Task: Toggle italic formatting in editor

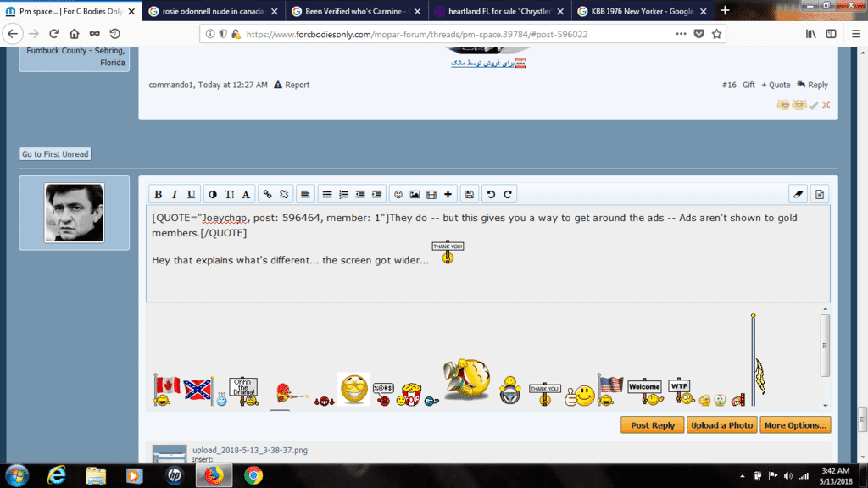Action: (175, 194)
